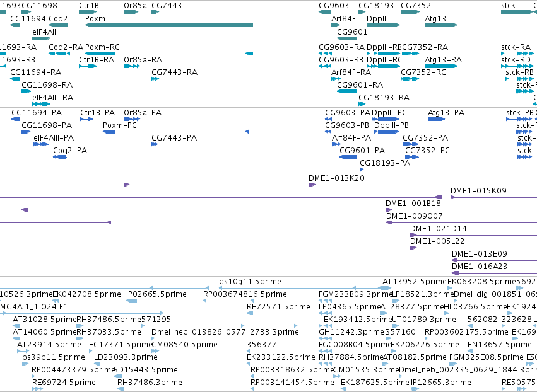Select the GM08540.5prime EST label
The image size is (537, 392).
tap(184, 345)
